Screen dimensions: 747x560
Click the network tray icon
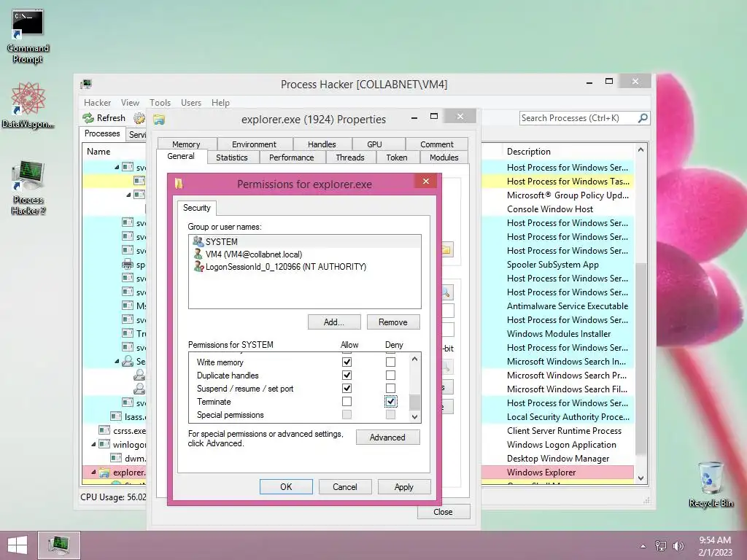click(x=661, y=546)
